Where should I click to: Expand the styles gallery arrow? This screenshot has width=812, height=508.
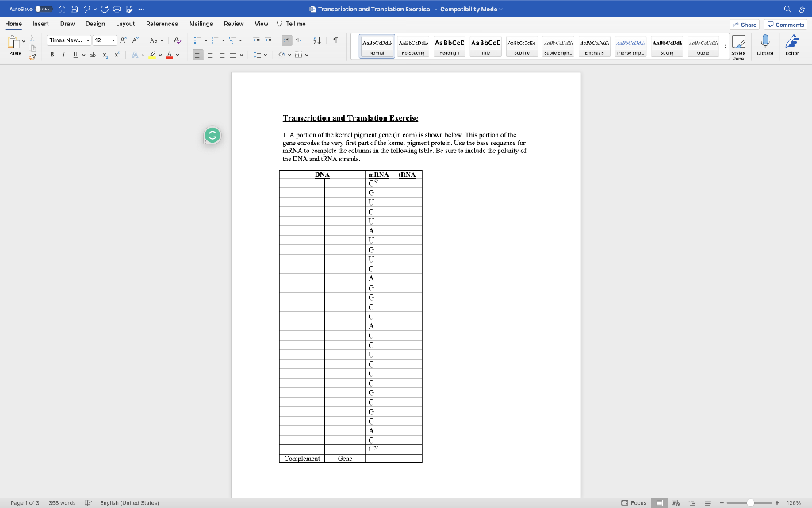725,47
